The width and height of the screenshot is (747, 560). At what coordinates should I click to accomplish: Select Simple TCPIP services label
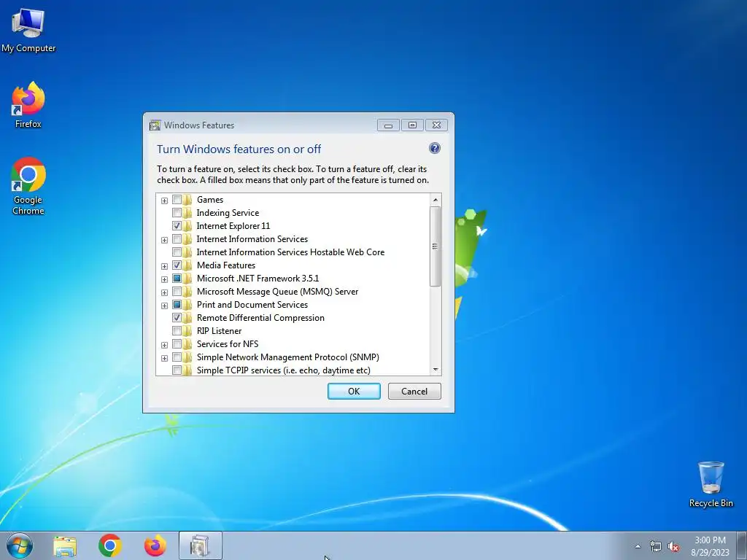[284, 370]
